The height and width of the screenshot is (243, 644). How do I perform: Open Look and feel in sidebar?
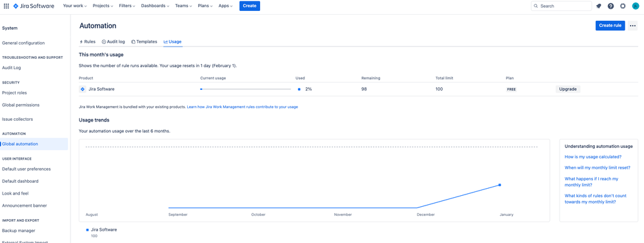click(x=15, y=193)
